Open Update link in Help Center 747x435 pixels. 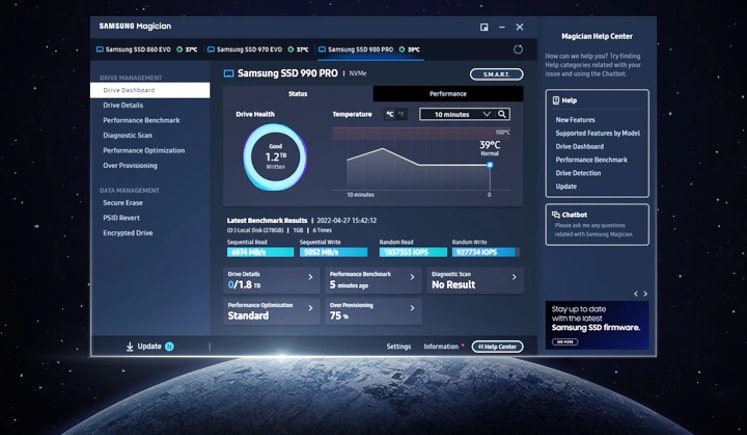point(566,187)
